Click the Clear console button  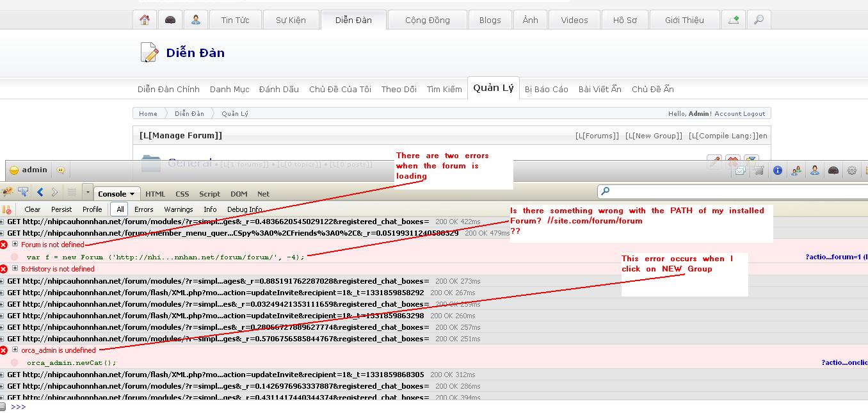32,209
